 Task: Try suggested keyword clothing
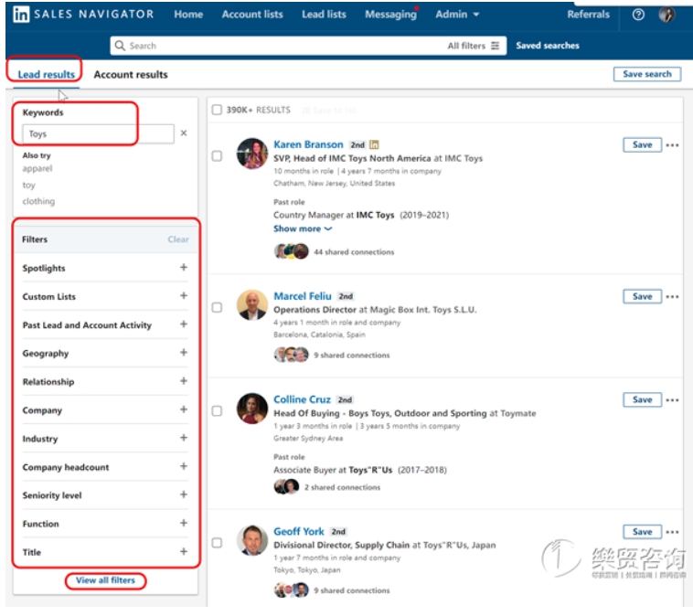[39, 201]
